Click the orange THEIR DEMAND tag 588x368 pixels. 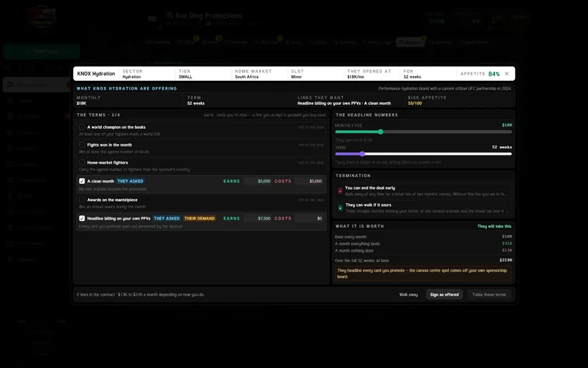coord(200,218)
